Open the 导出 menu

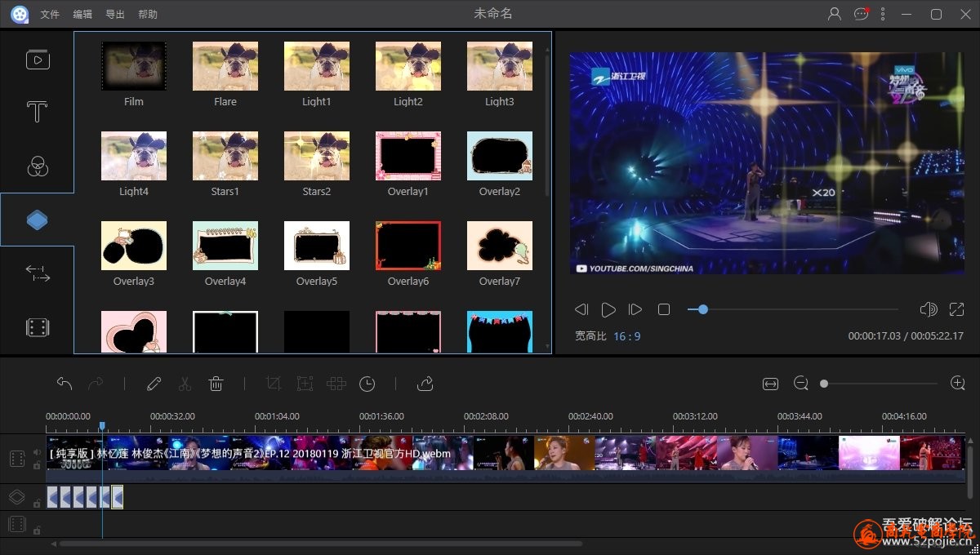(x=115, y=15)
